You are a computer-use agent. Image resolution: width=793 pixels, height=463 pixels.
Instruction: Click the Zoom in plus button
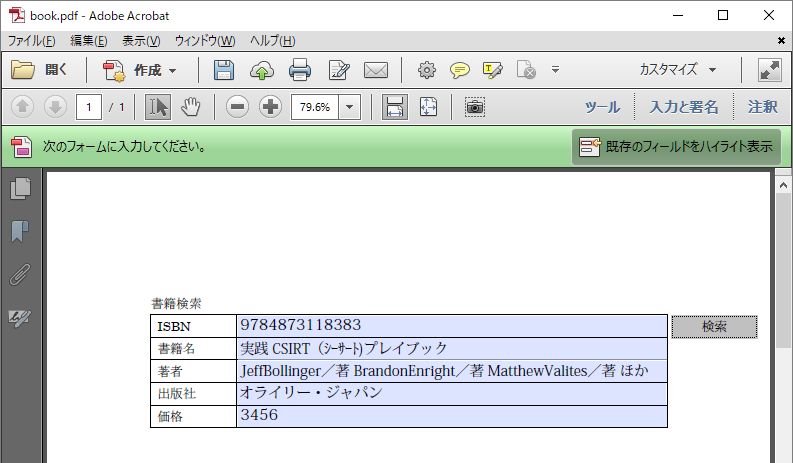270,107
